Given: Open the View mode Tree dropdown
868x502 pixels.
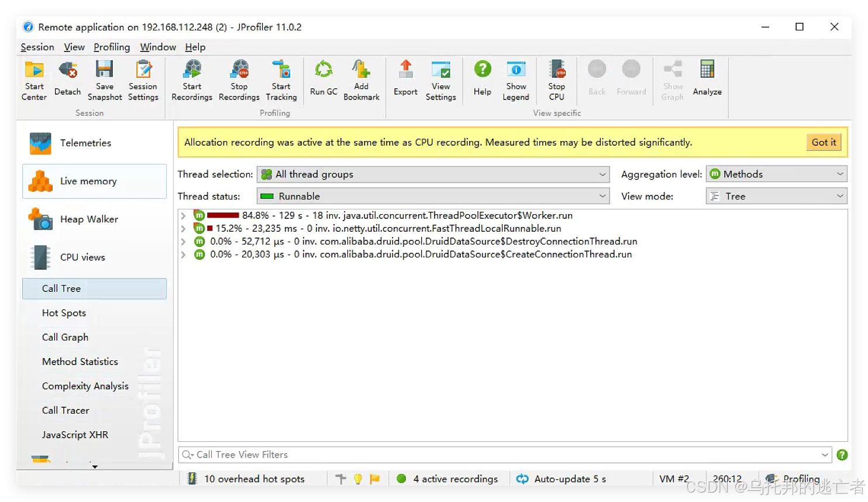Looking at the screenshot, I should [x=777, y=196].
